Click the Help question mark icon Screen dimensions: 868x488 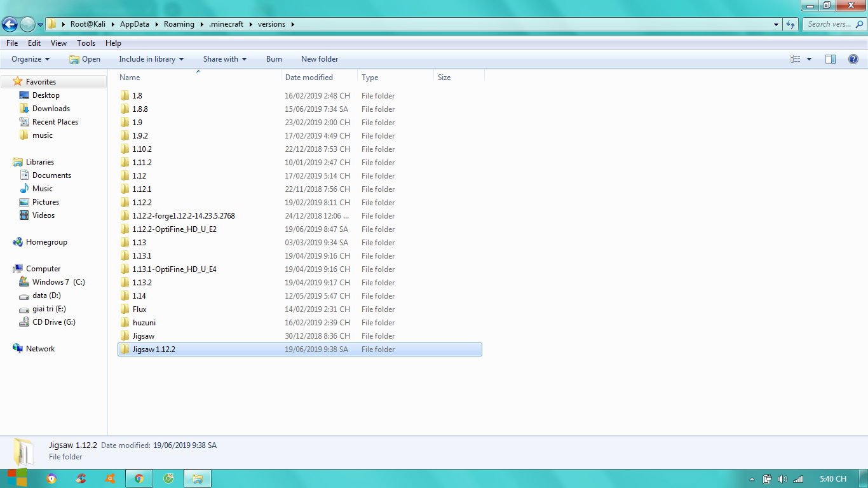click(853, 59)
